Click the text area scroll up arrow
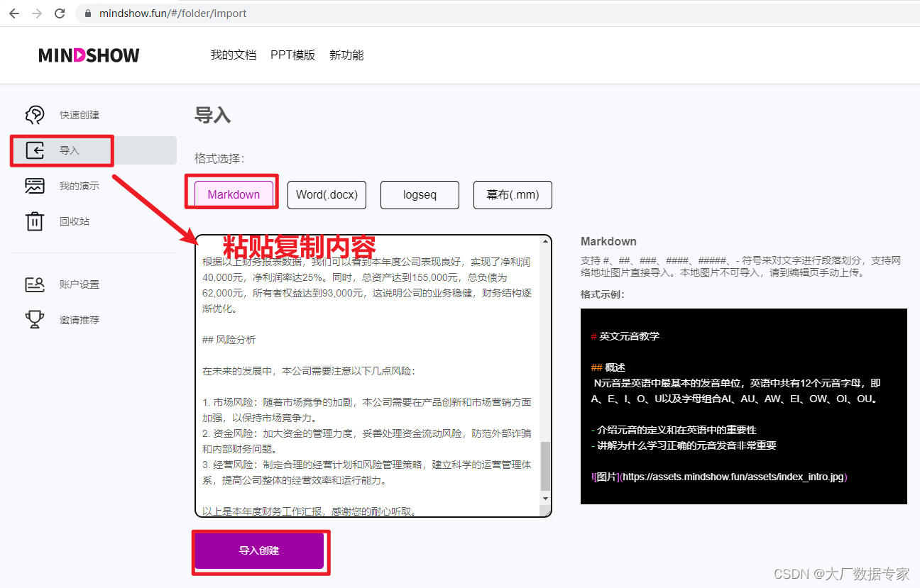The width and height of the screenshot is (920, 588). (x=545, y=243)
